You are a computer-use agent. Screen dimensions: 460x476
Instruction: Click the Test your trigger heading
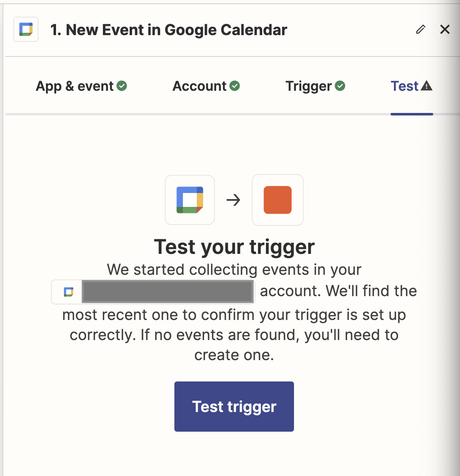234,247
